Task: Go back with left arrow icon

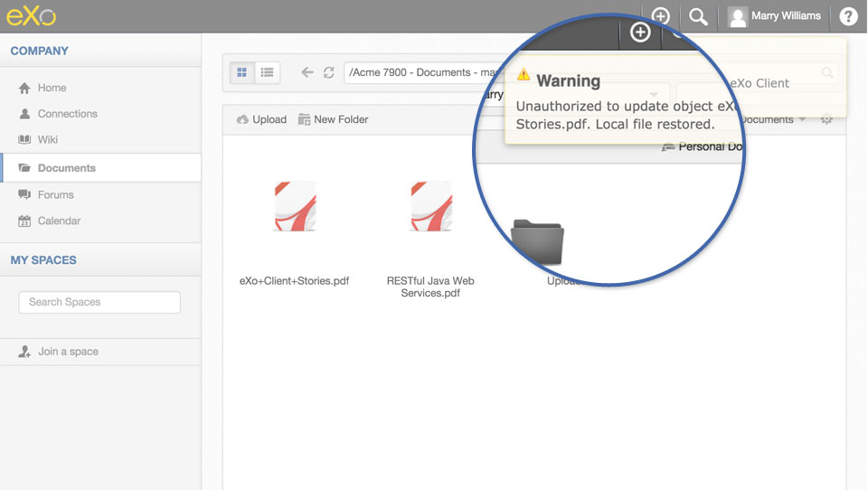Action: [x=307, y=72]
